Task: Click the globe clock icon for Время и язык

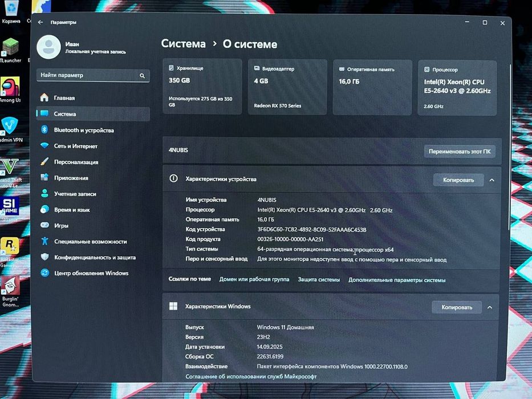Action: [44, 209]
